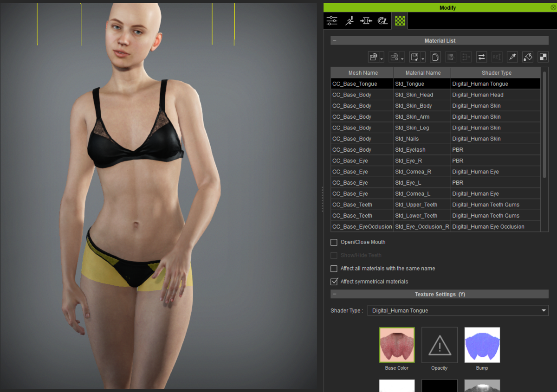Collapse the Material List section
Screen dimensions: 557x392
point(334,41)
